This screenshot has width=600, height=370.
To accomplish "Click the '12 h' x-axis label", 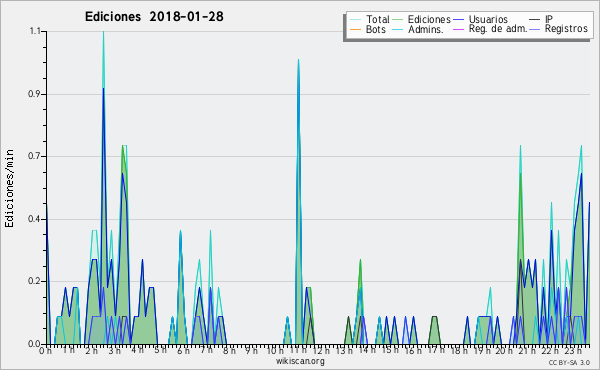I will (321, 351).
